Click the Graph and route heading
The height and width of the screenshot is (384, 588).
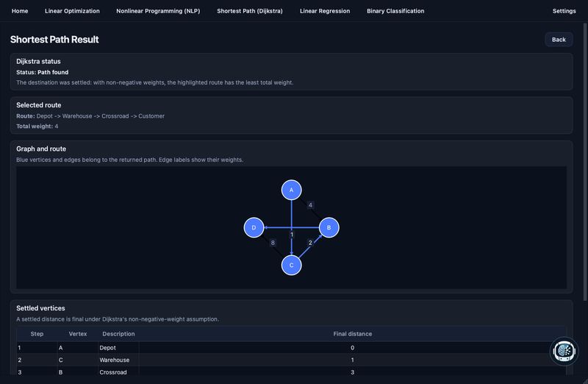(x=41, y=149)
